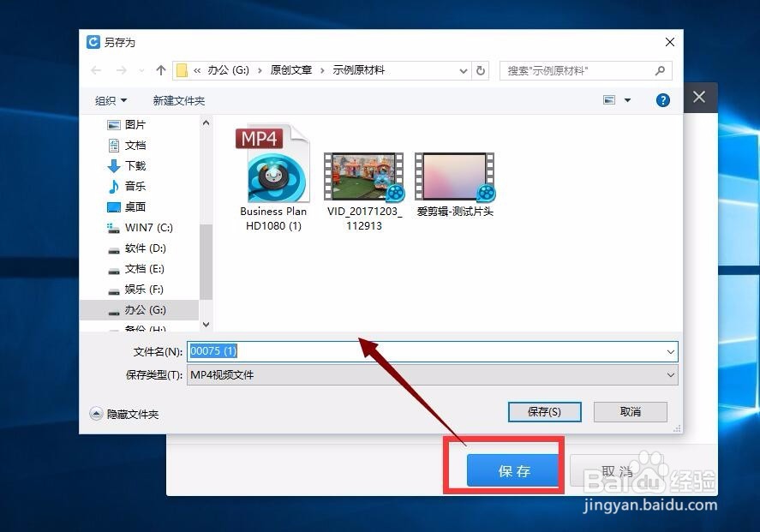Screen dimensions: 760x532
Task: Open the view options dropdown arrow
Action: [x=627, y=100]
